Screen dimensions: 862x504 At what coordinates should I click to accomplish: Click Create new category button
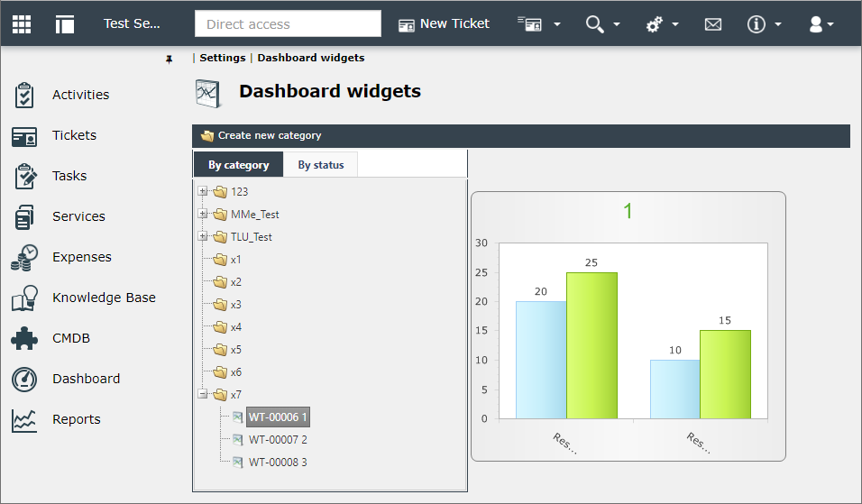(261, 135)
